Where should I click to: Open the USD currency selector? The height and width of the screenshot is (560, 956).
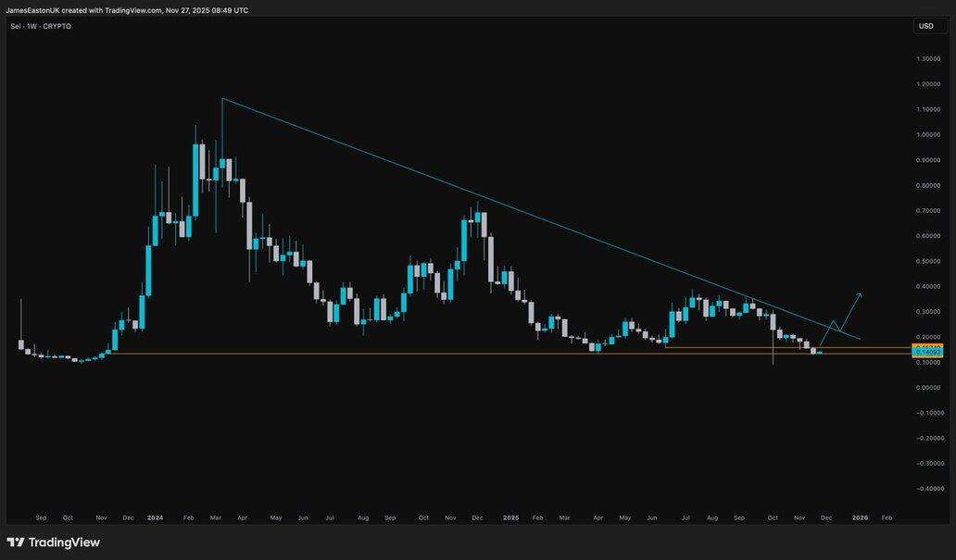pyautogui.click(x=925, y=26)
